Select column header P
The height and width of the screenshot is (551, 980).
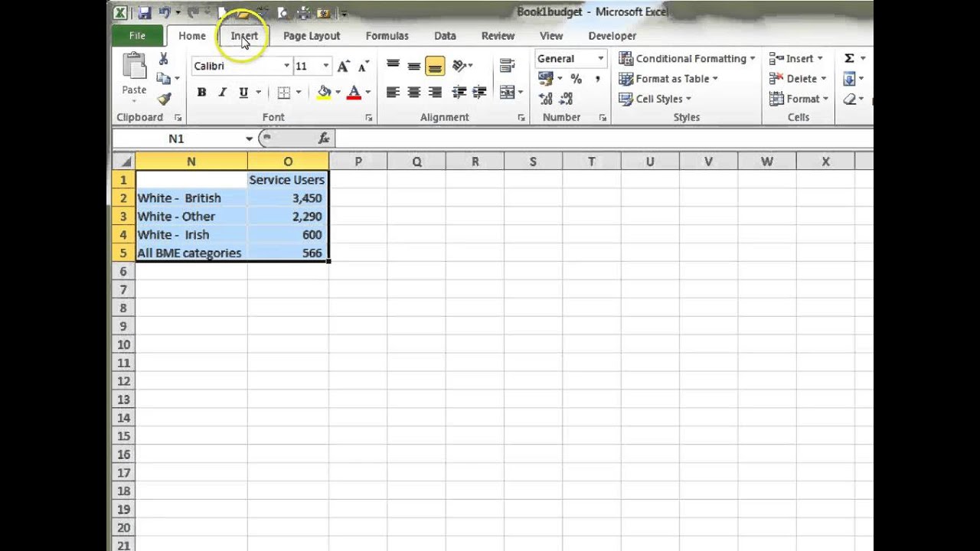[x=358, y=161]
